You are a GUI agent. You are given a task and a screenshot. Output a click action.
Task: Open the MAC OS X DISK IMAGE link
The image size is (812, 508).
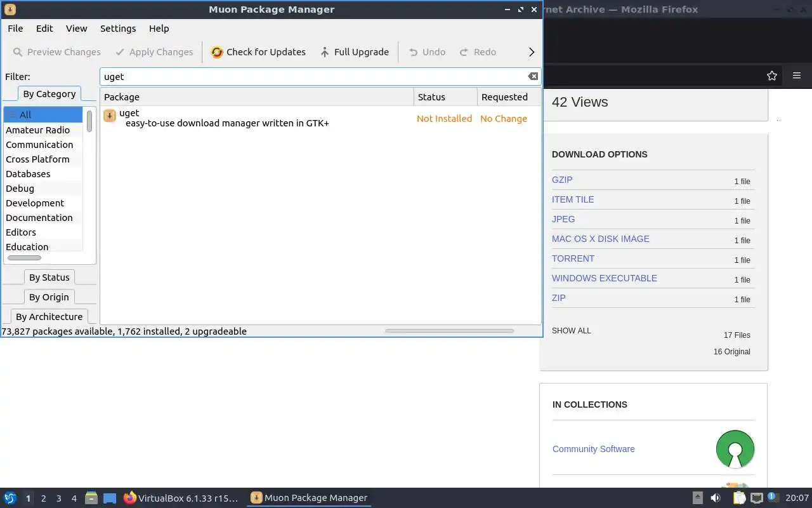pos(601,239)
